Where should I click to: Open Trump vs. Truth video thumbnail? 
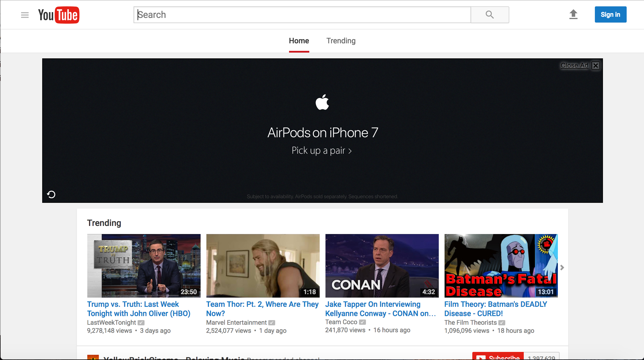pos(144,266)
